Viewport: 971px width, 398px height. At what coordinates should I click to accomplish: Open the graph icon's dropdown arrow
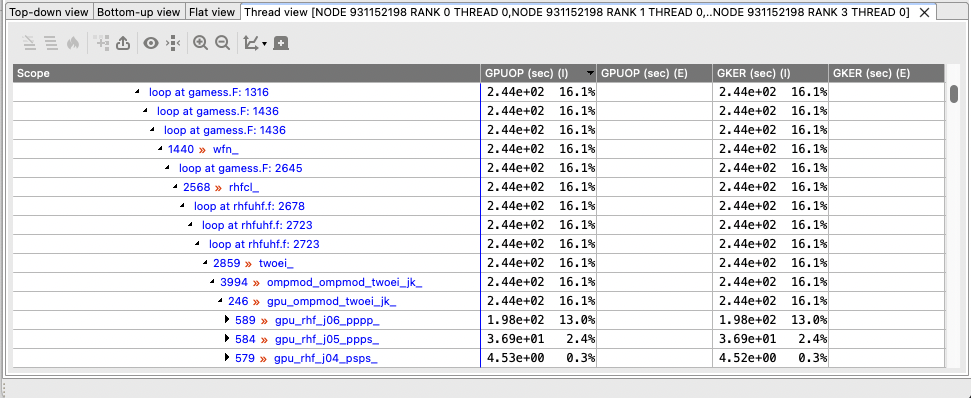click(265, 43)
